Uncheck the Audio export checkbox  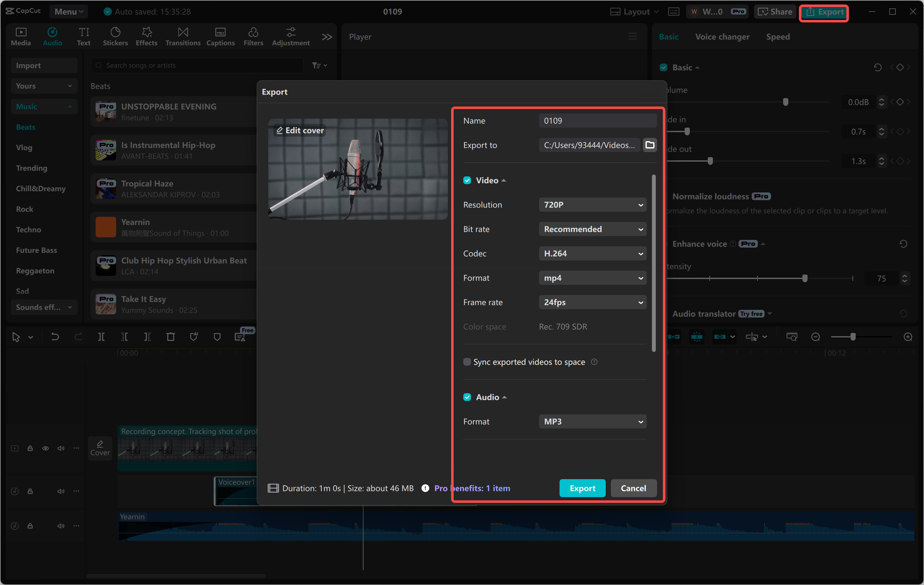(467, 397)
